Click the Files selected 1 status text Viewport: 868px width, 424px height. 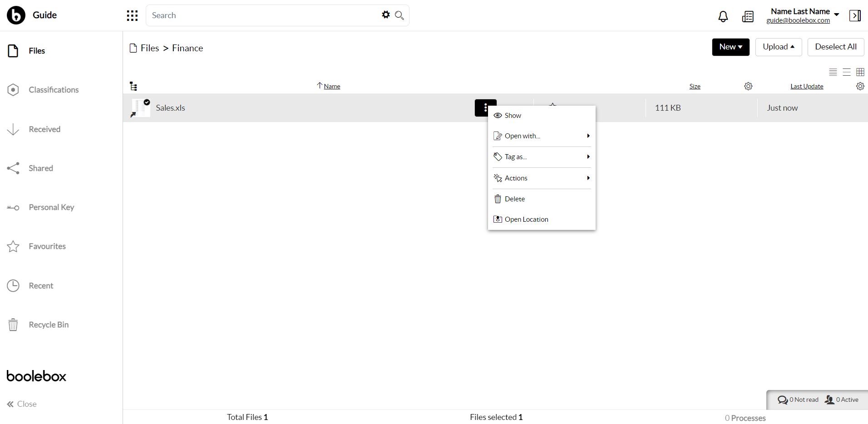tap(496, 417)
